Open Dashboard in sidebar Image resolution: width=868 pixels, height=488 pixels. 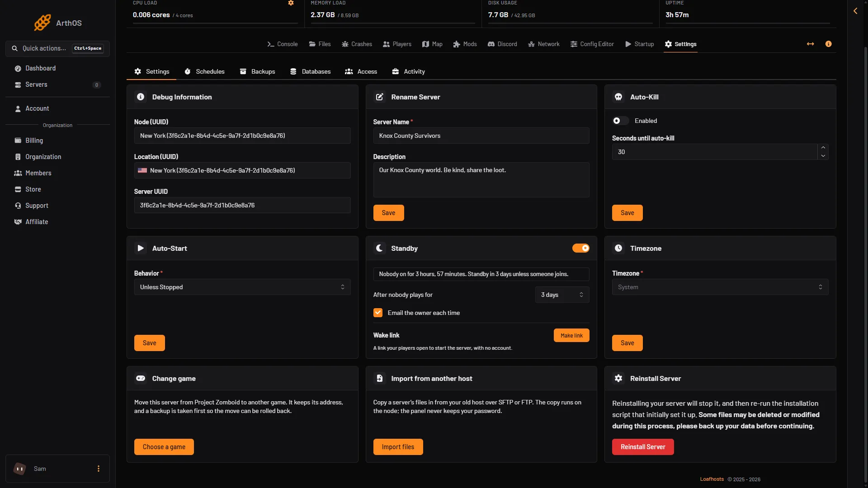pyautogui.click(x=57, y=68)
